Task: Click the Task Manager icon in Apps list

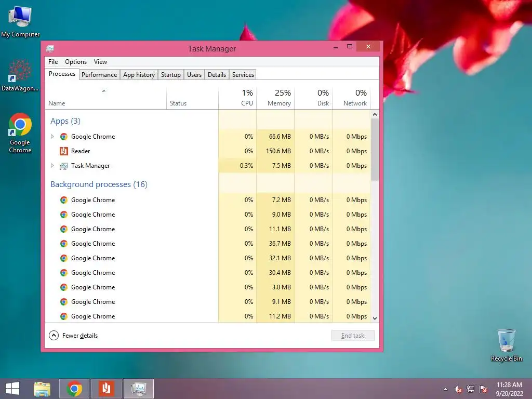Action: click(64, 166)
